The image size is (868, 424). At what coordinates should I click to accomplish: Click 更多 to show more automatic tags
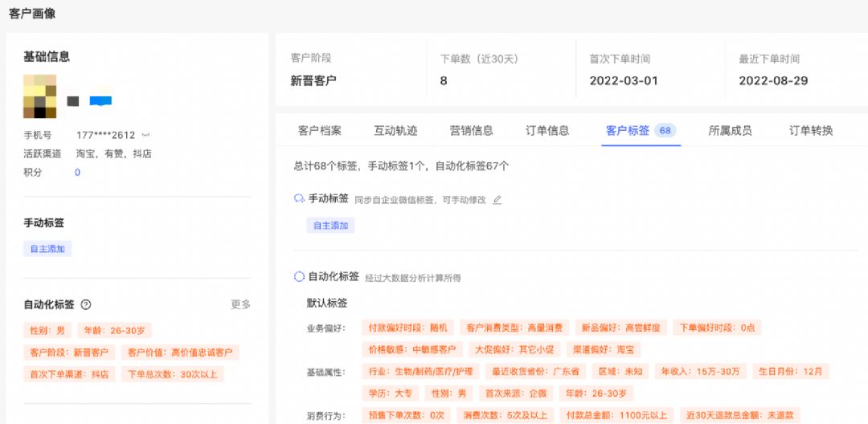coord(241,304)
